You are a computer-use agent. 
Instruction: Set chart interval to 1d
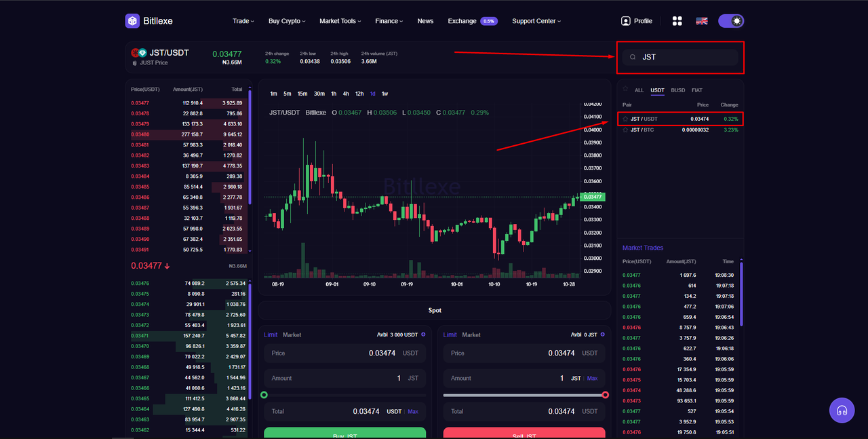[373, 94]
